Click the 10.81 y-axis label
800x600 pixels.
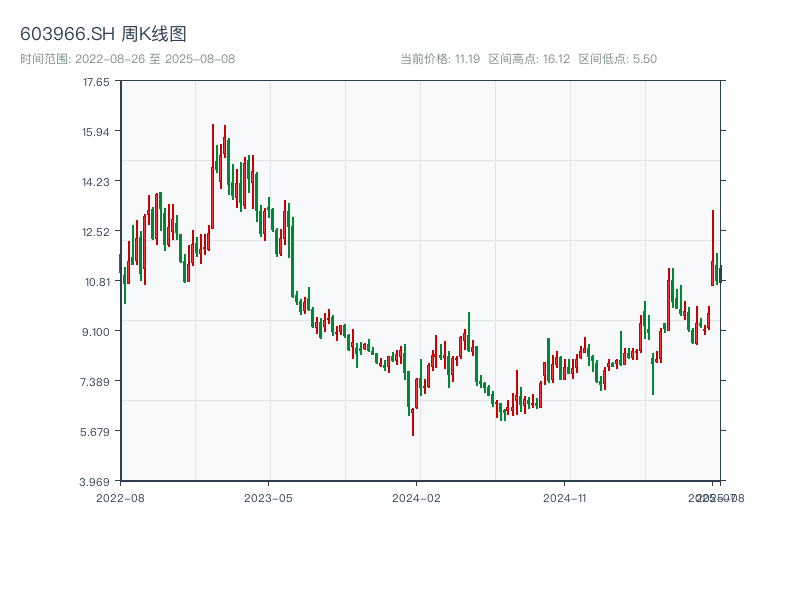pos(96,282)
